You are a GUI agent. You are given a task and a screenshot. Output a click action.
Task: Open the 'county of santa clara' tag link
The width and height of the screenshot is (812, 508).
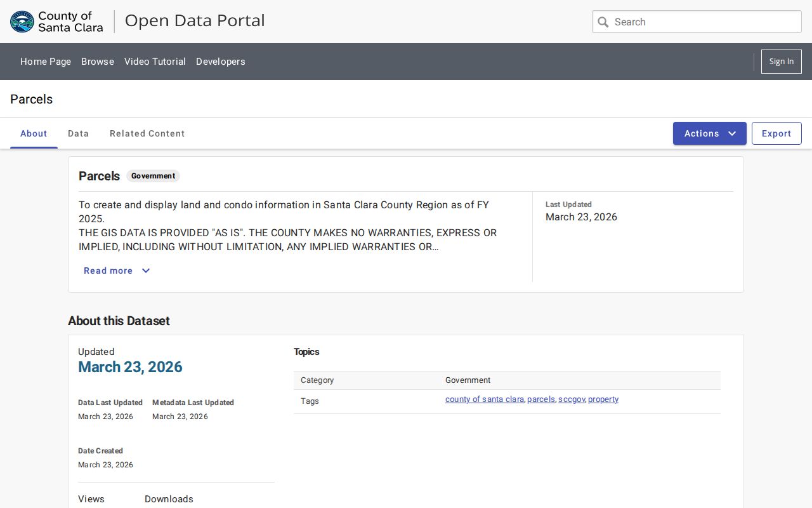click(485, 399)
